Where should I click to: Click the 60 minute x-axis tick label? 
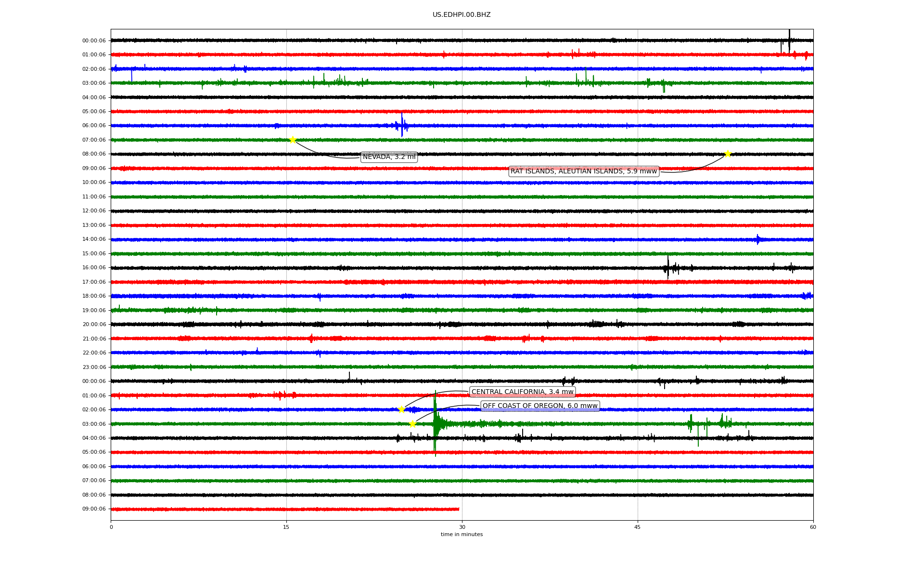click(813, 527)
